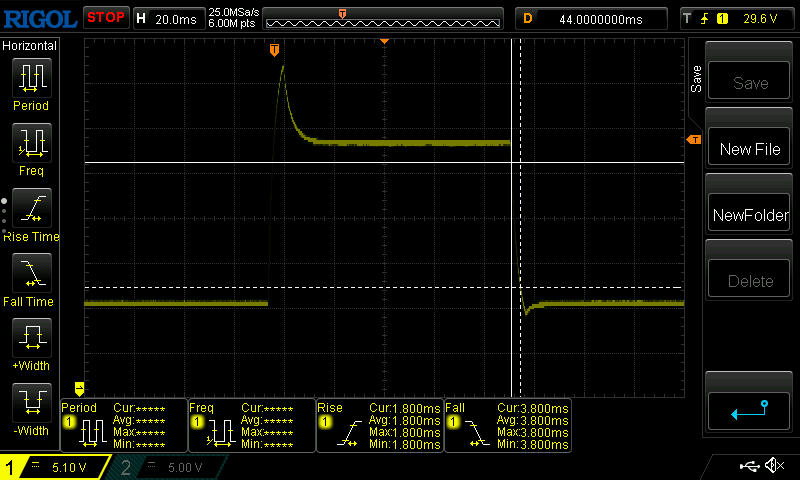Click the waveform icon in Period result box

pos(92,434)
